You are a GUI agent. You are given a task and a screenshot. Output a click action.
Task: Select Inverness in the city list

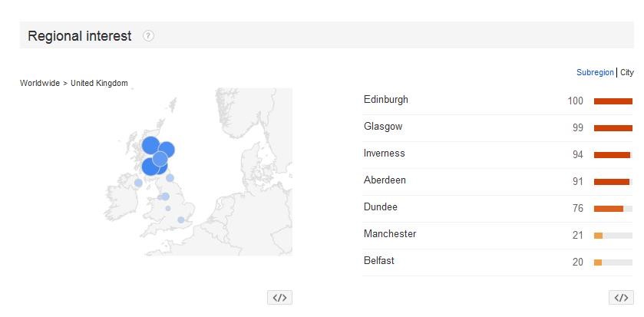point(384,154)
